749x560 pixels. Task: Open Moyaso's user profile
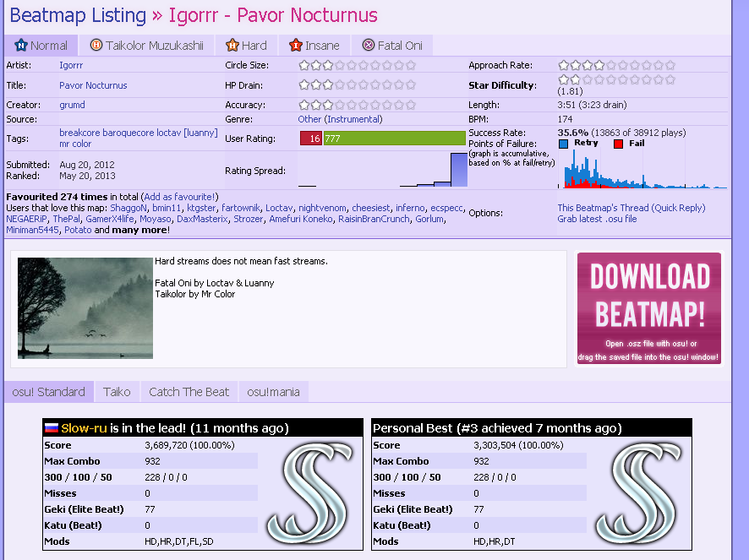156,219
